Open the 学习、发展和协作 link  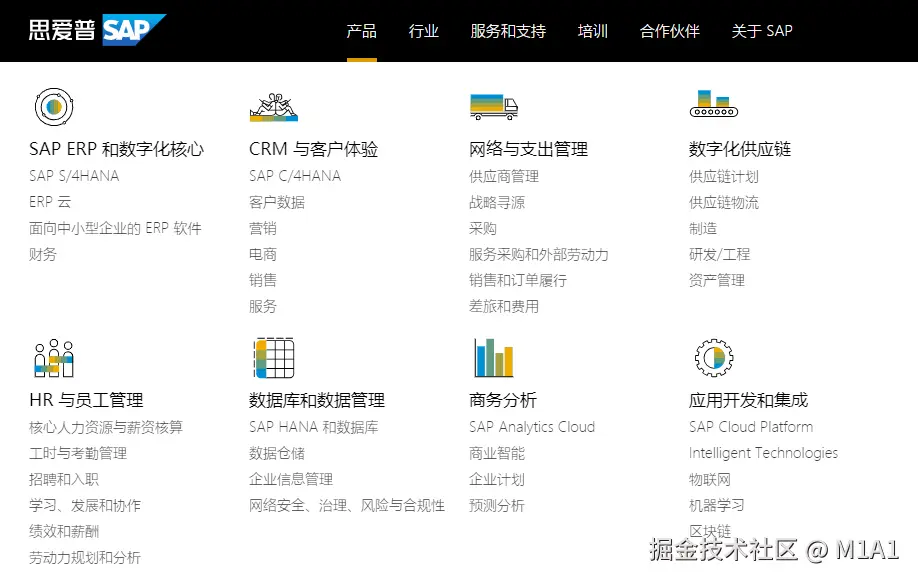pyautogui.click(x=85, y=505)
